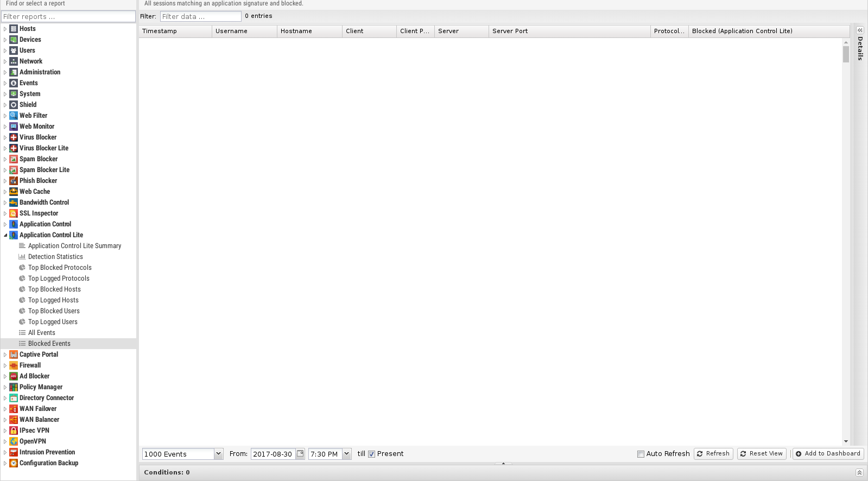Click the table scrollbar down arrow
The width and height of the screenshot is (868, 481).
tap(846, 441)
